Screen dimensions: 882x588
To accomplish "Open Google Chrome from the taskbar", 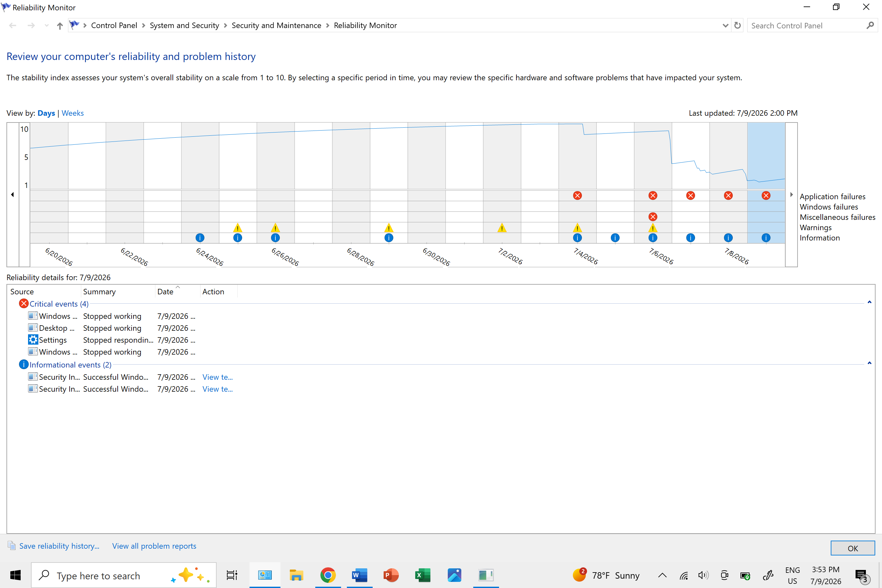I will (328, 575).
